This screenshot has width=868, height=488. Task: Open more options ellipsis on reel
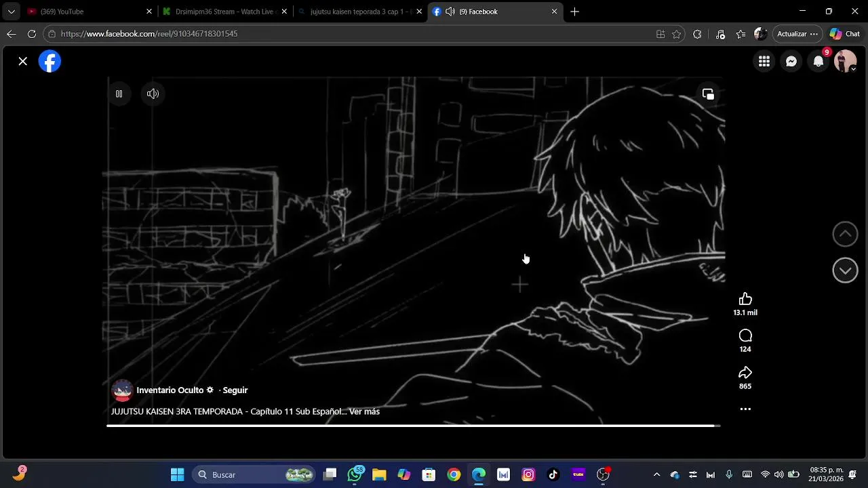(745, 409)
